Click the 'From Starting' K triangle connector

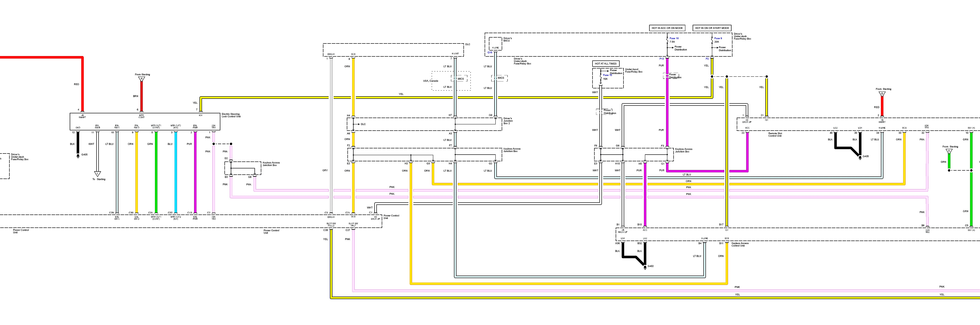tap(949, 151)
